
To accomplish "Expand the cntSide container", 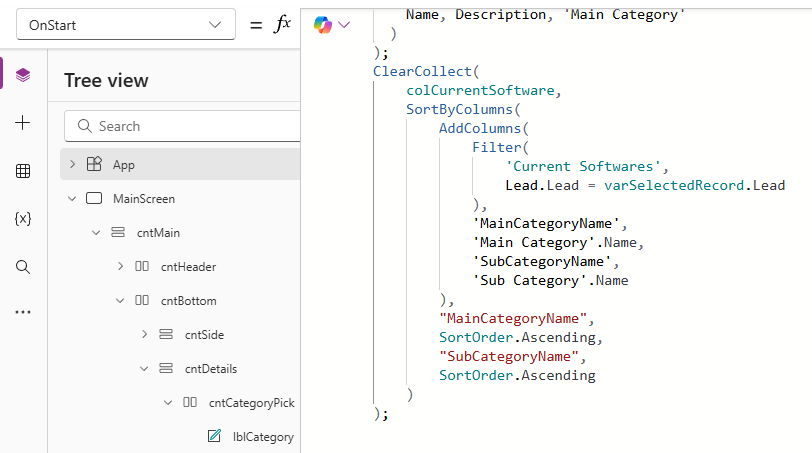I will [x=144, y=334].
